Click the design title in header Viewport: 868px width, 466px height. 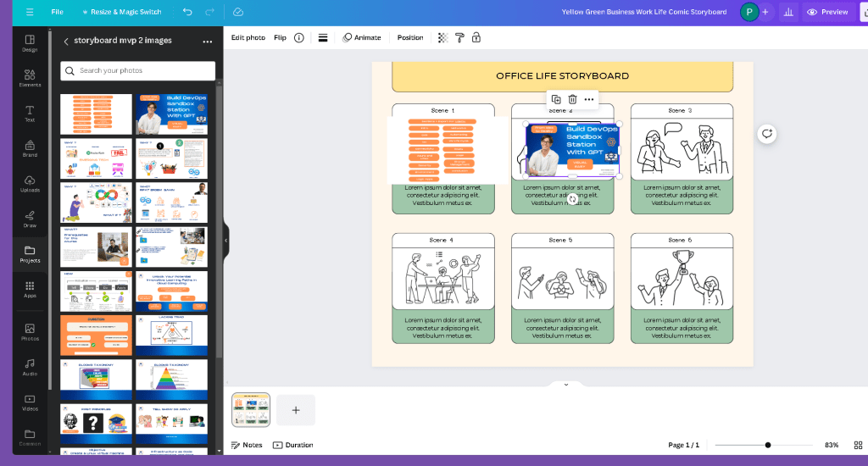tap(644, 12)
